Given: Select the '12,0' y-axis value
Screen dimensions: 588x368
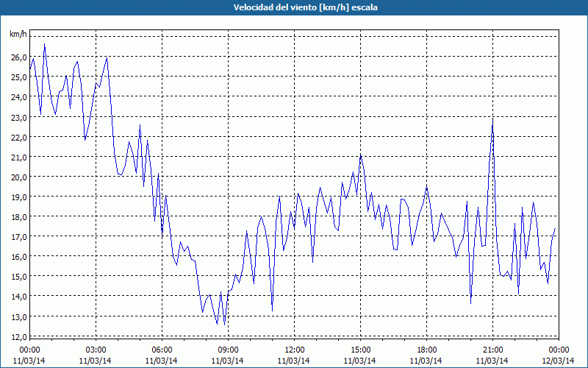Looking at the screenshot, I should coord(18,337).
